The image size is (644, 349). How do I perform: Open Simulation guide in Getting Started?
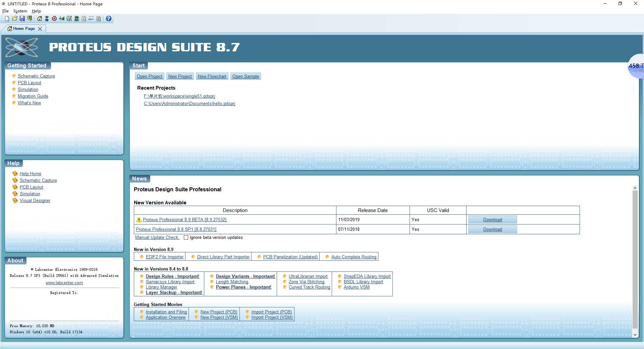pyautogui.click(x=28, y=90)
